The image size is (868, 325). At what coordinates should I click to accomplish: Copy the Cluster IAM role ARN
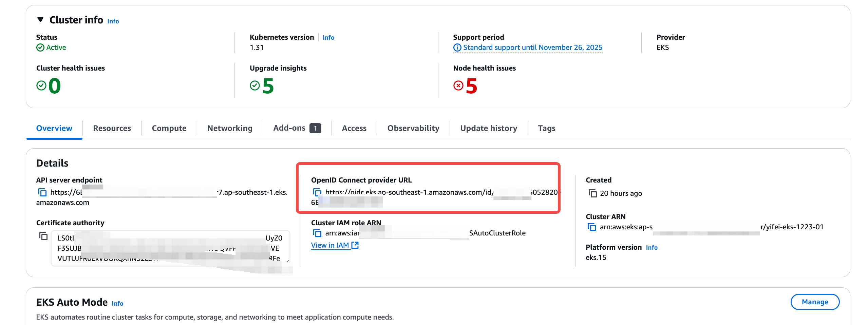[317, 233]
